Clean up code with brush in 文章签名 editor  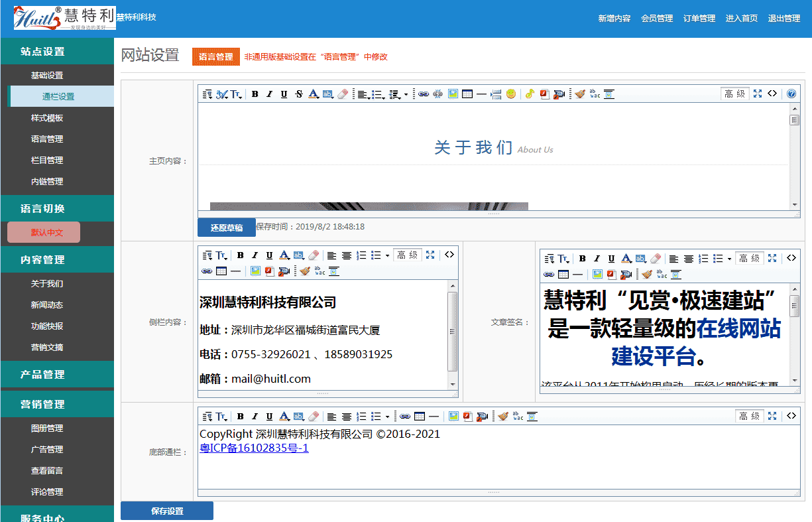[x=646, y=275]
